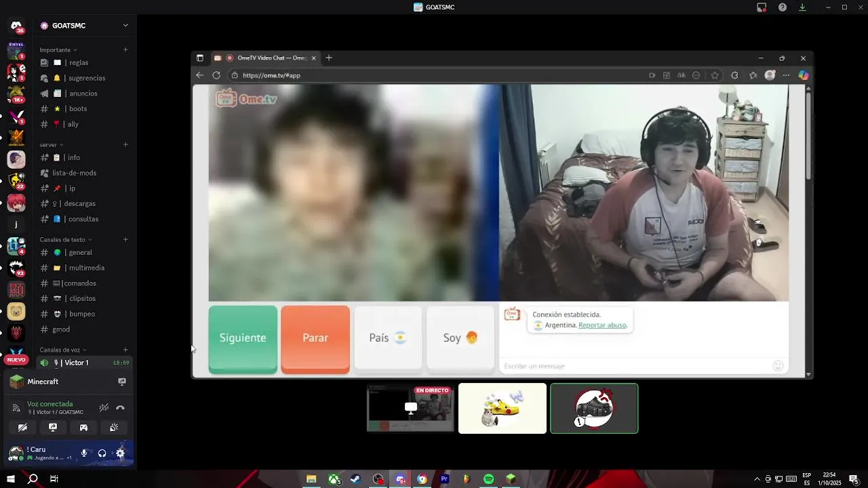Image resolution: width=868 pixels, height=488 pixels.
Task: Click the Parar button on OmeTV
Action: click(x=315, y=339)
